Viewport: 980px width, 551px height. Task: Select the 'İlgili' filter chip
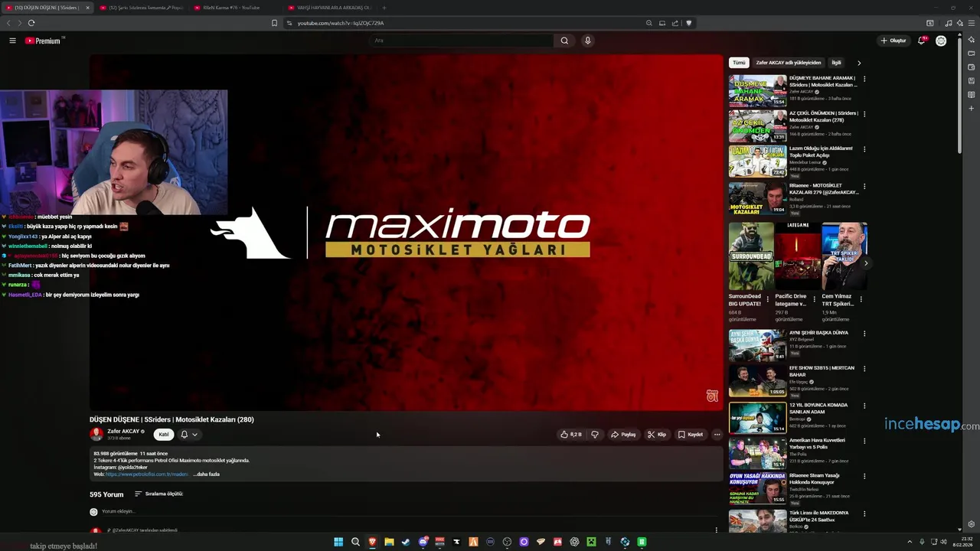837,63
